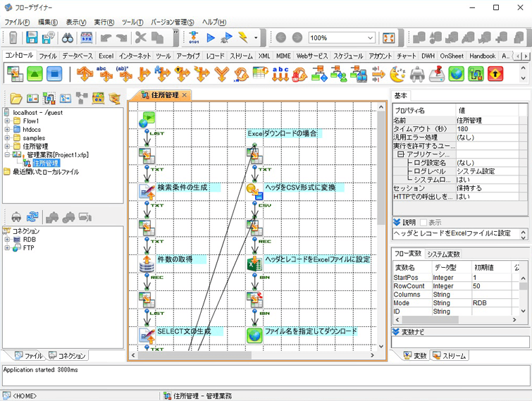Collapse the 変数ナビ section chevron
This screenshot has width=532, height=401.
396,332
